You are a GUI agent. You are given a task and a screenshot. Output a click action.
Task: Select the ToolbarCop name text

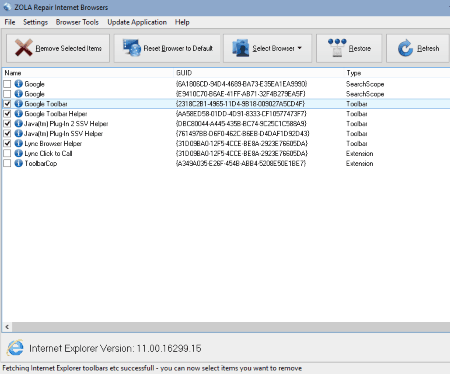(x=41, y=163)
